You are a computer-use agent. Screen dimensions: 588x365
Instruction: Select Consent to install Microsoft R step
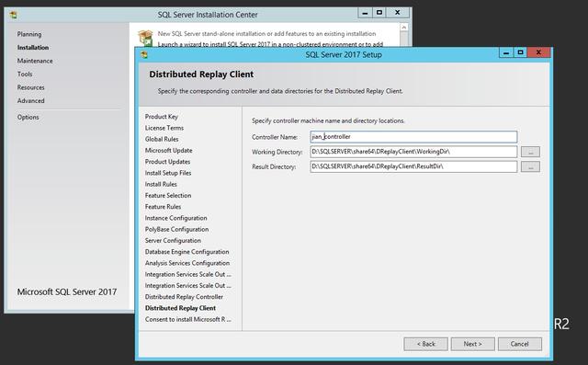(x=188, y=319)
